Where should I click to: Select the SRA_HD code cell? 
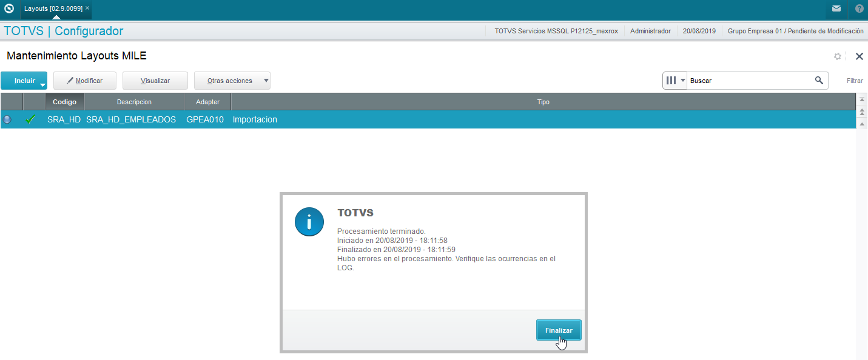[x=64, y=119]
